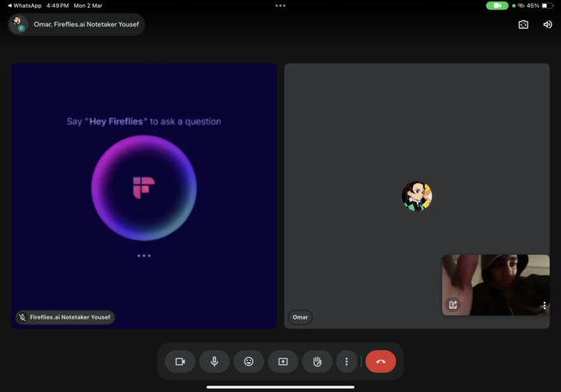
Task: Select the self-view video thumbnail
Action: tap(496, 285)
